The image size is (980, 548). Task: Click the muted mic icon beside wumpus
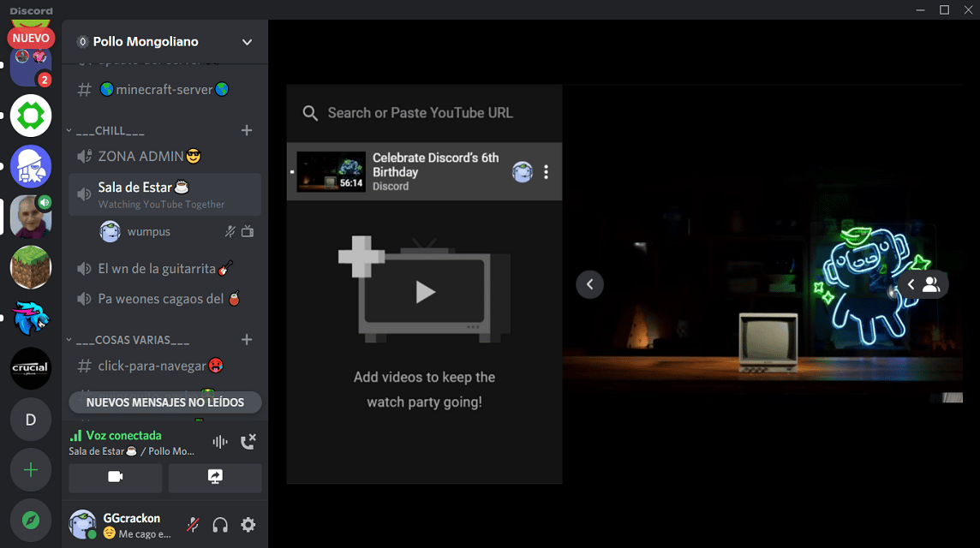click(x=230, y=231)
